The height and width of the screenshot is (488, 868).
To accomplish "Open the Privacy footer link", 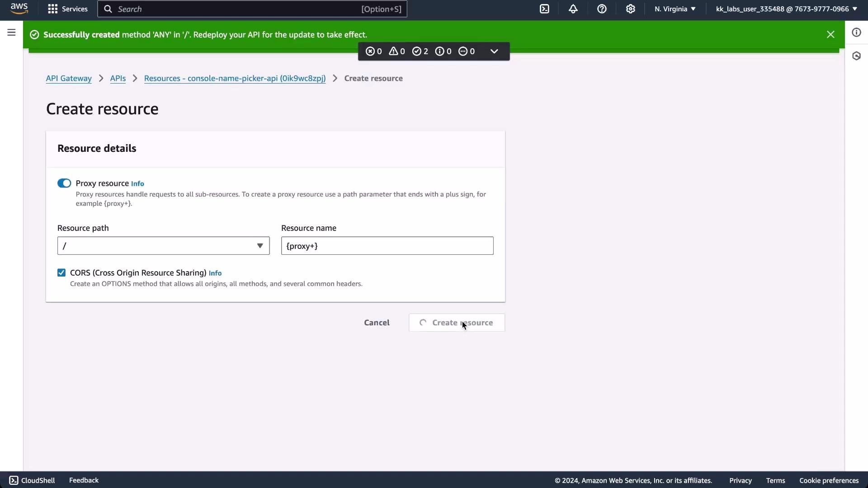I will pos(740,480).
